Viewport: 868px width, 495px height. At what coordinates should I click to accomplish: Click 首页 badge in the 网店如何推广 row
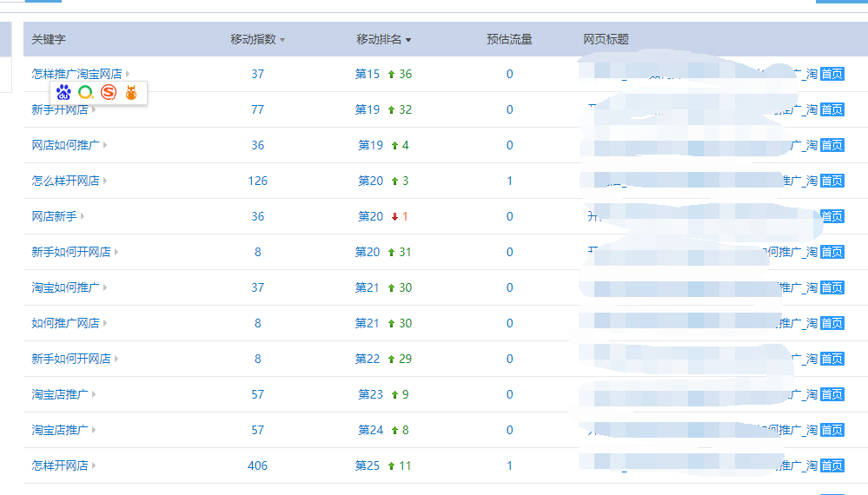click(x=832, y=145)
